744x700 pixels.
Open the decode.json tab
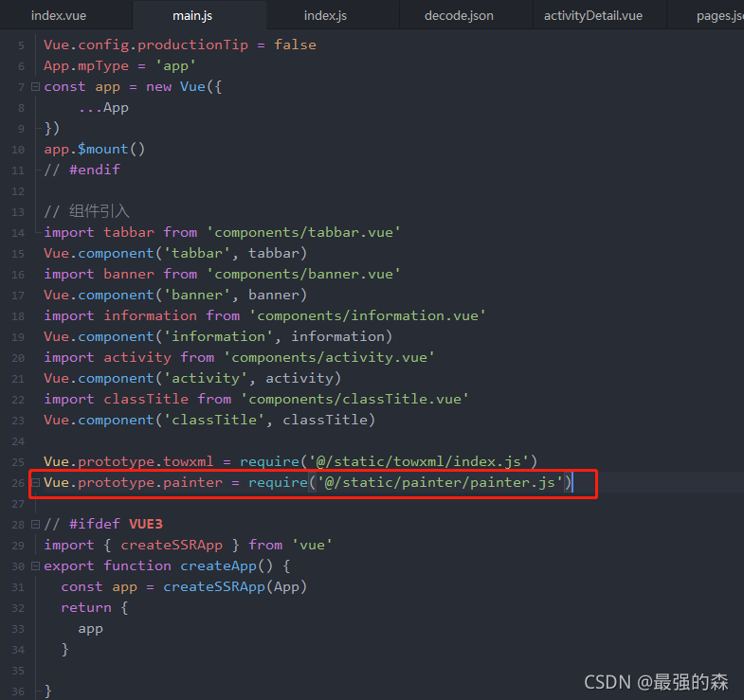coord(459,16)
